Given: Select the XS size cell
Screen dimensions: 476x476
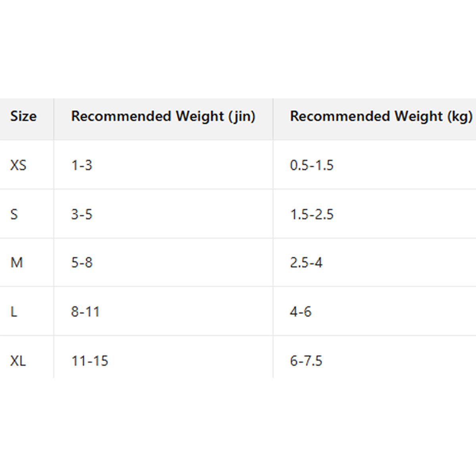Looking at the screenshot, I should [x=18, y=165].
